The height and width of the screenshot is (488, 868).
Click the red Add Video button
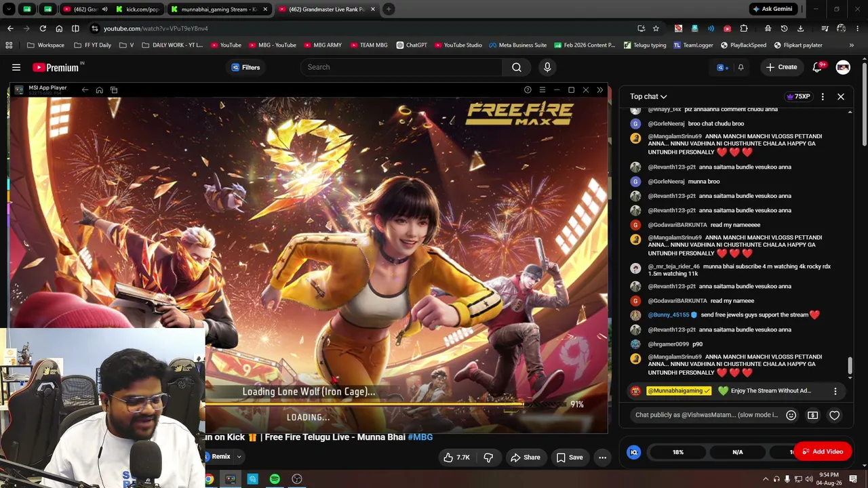coord(823,452)
